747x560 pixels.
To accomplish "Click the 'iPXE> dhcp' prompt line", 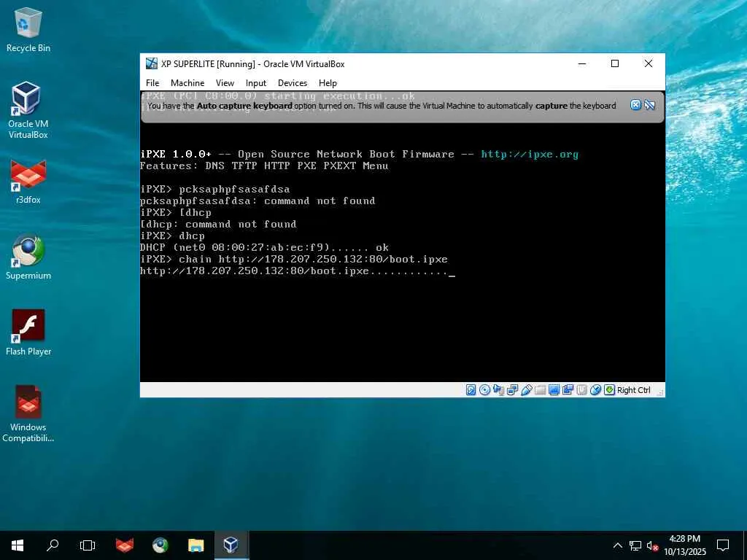I will 172,236.
